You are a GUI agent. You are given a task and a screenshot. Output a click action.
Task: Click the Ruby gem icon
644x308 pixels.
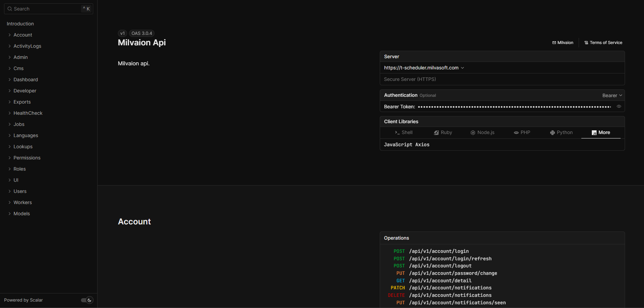point(436,132)
